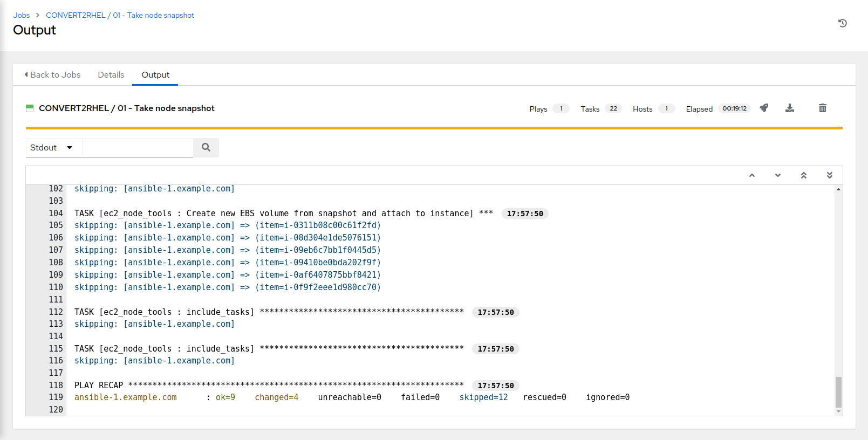Select the Output tab

[x=155, y=75]
